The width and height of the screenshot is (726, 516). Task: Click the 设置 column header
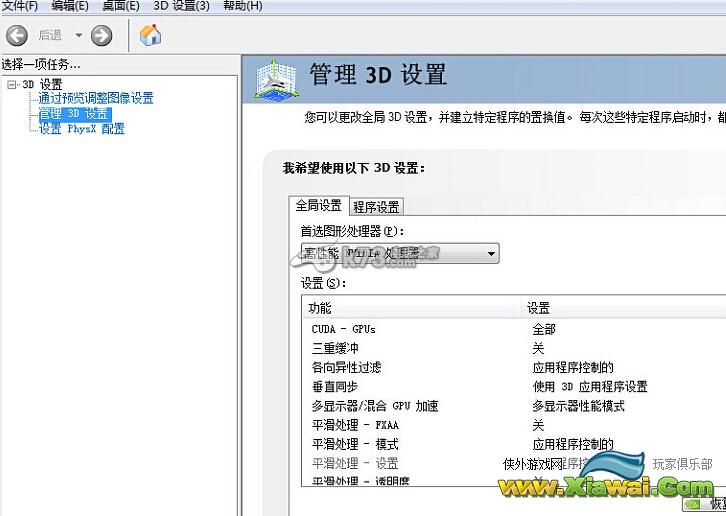click(624, 308)
